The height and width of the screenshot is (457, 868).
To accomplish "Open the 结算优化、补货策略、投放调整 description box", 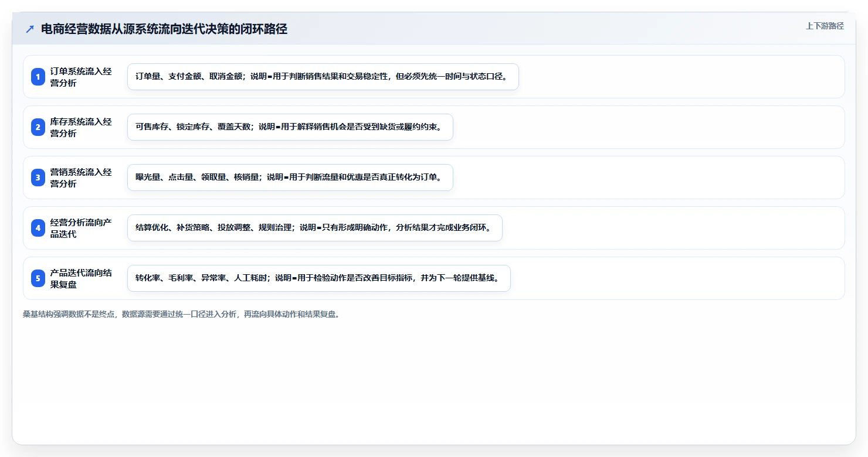I will pos(315,228).
